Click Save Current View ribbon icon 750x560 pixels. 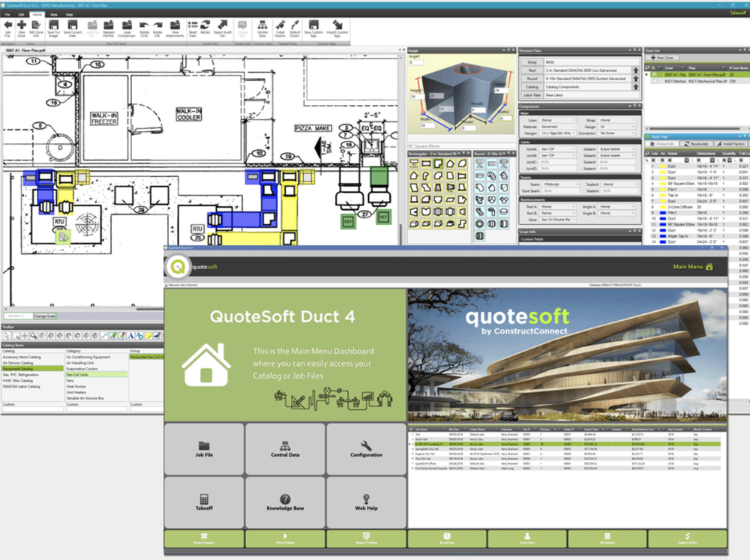(x=72, y=28)
